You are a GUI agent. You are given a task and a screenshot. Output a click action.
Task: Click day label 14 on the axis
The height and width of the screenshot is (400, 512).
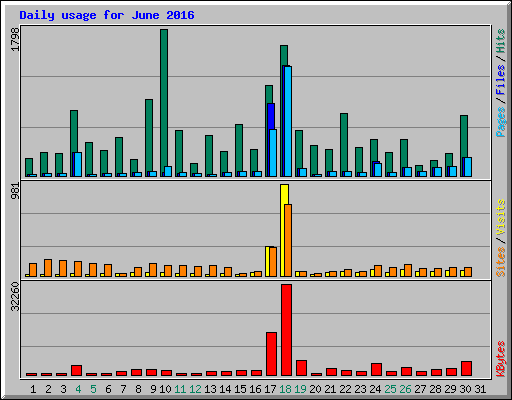coord(225,389)
